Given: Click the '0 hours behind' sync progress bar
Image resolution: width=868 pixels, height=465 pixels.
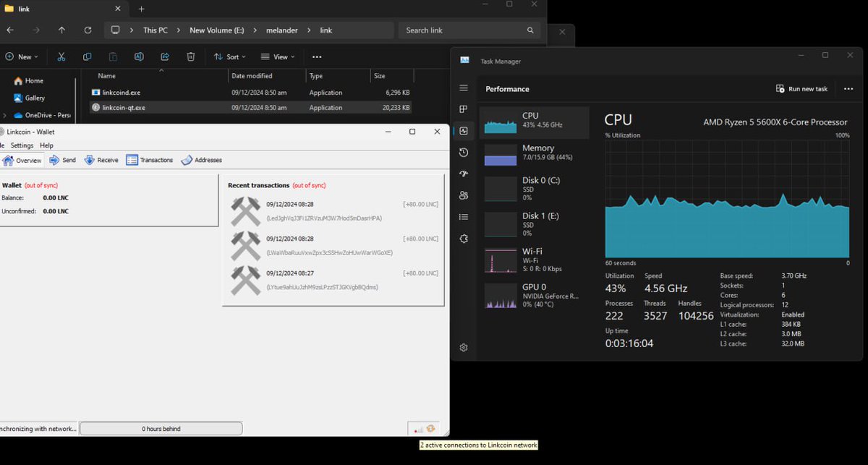Looking at the screenshot, I should [x=161, y=429].
